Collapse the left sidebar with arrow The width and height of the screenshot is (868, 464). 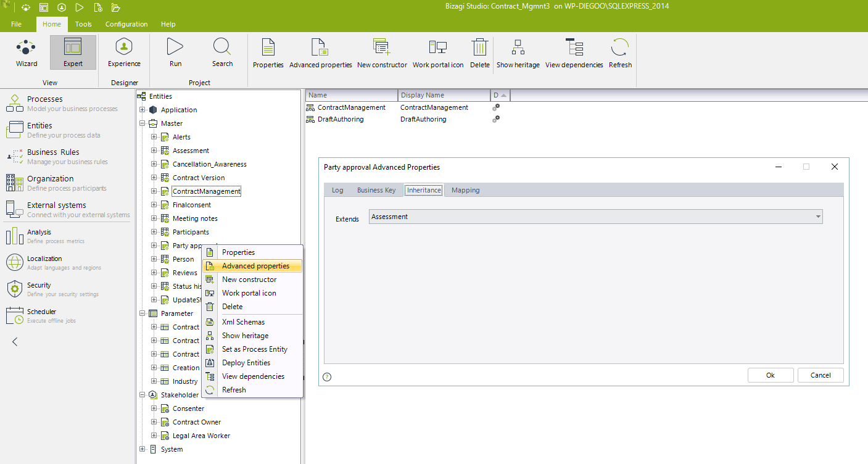pyautogui.click(x=15, y=341)
